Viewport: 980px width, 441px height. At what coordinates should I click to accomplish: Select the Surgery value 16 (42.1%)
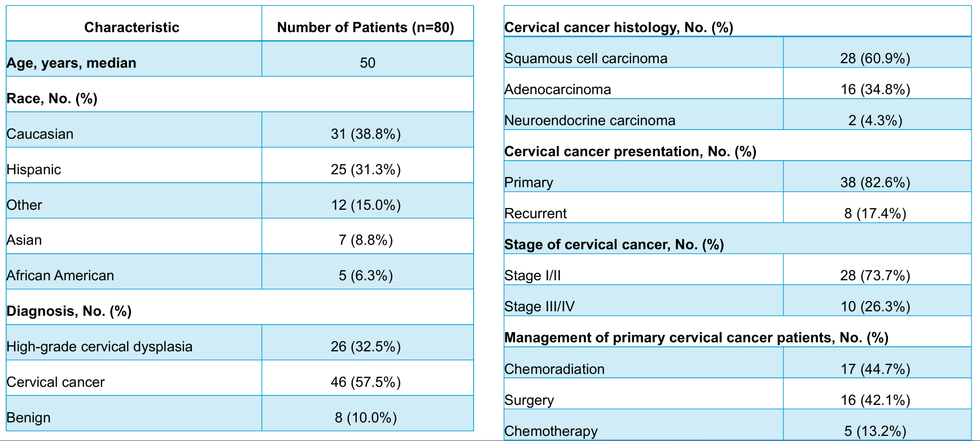[875, 400]
